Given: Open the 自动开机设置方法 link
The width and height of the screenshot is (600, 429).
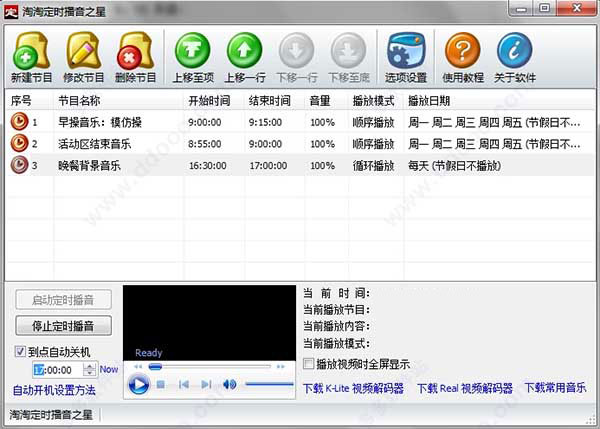Looking at the screenshot, I should pos(54,390).
